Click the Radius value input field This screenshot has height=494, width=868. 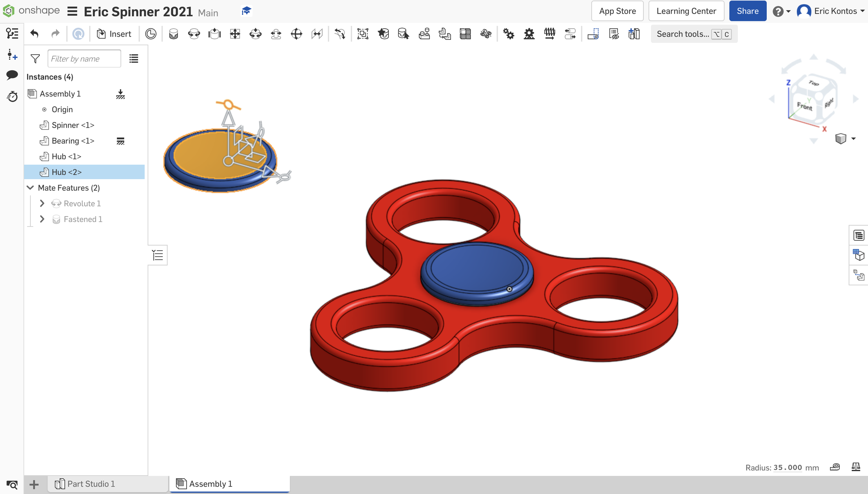pos(787,468)
